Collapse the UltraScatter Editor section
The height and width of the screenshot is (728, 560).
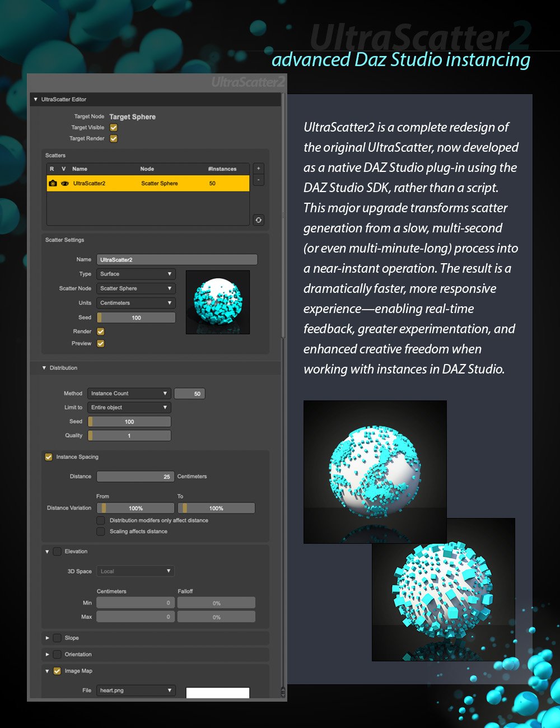point(35,99)
